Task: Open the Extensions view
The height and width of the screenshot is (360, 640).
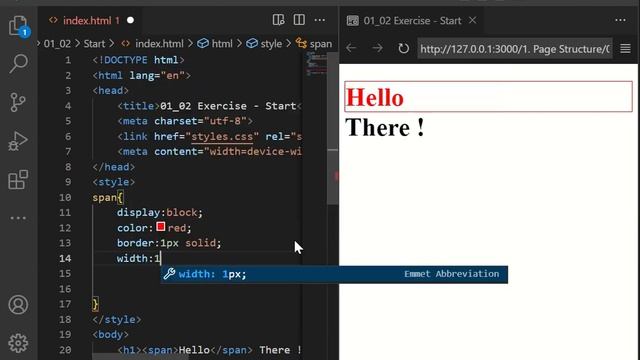Action: pyautogui.click(x=18, y=180)
